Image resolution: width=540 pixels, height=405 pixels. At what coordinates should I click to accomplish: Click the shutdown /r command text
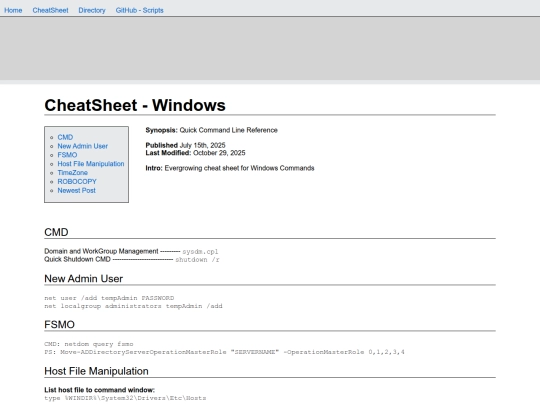pos(197,260)
